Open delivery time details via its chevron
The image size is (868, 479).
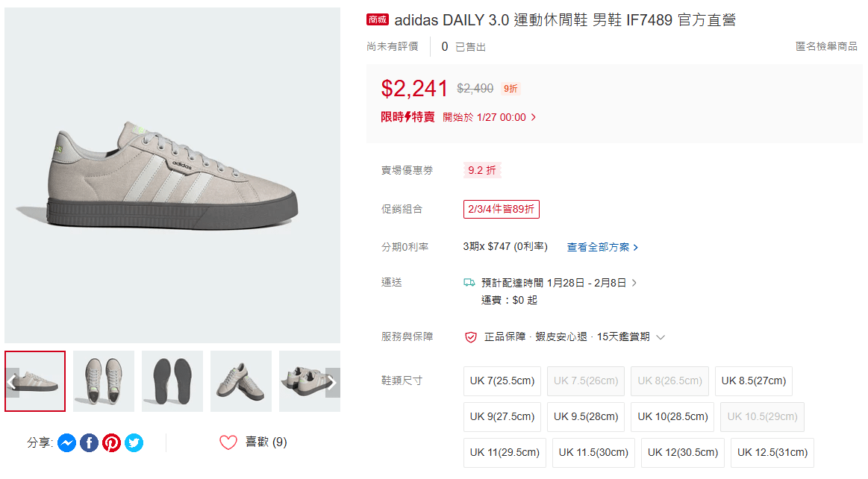pyautogui.click(x=635, y=282)
